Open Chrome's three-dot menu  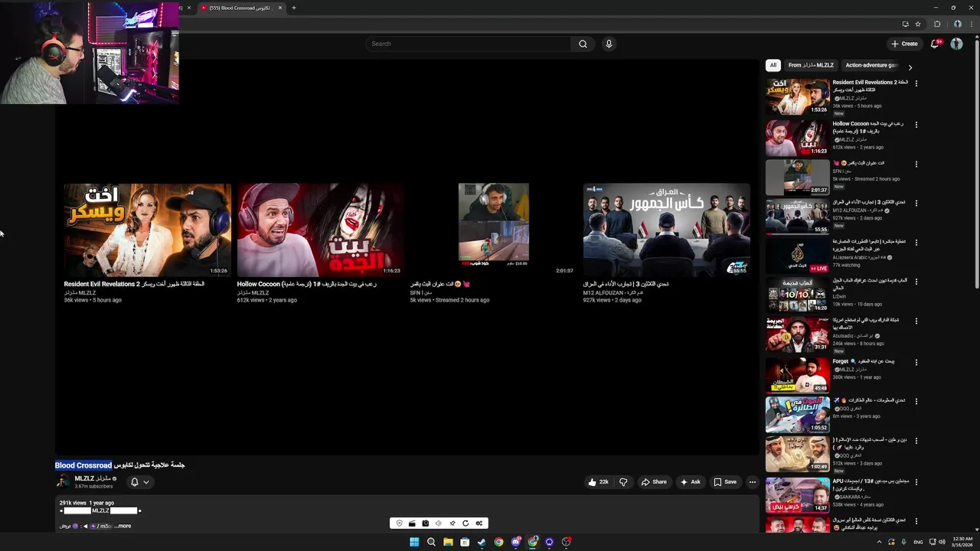pos(972,24)
